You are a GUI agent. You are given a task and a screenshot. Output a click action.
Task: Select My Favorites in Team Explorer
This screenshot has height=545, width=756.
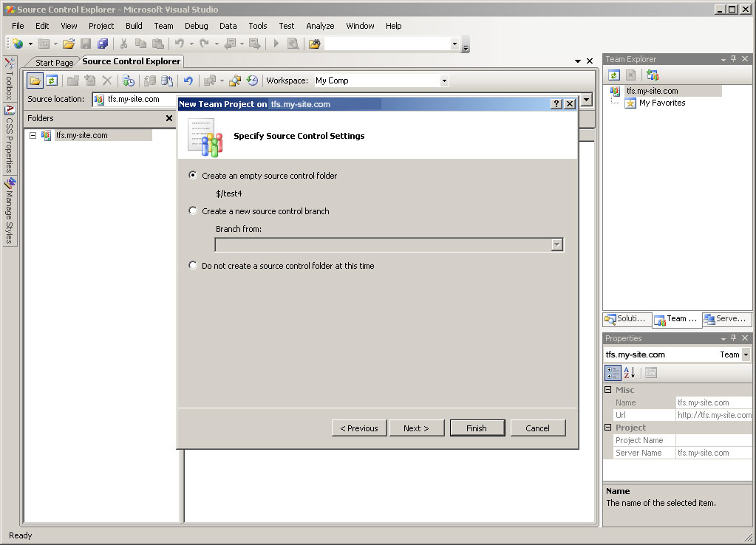pos(662,103)
